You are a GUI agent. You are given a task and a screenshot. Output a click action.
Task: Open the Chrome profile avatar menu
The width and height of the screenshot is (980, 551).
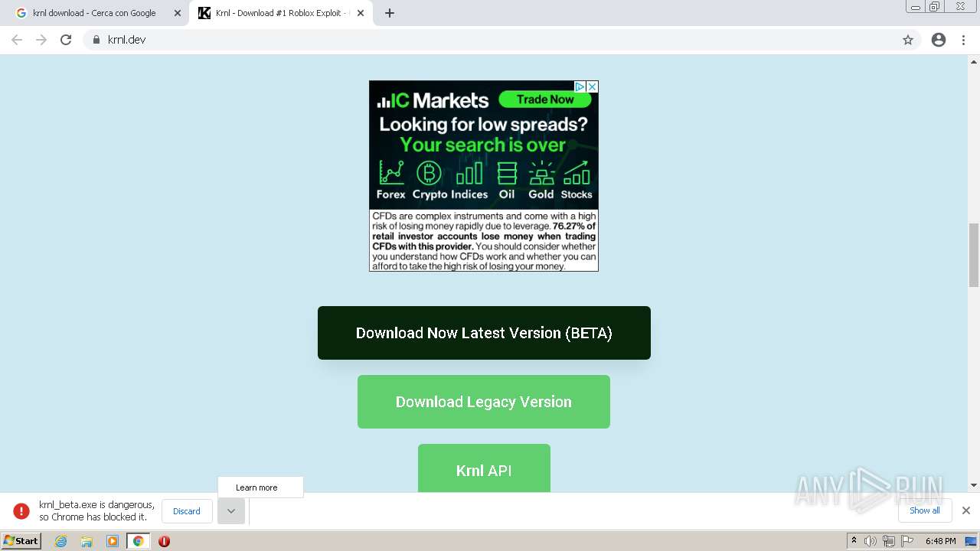939,40
